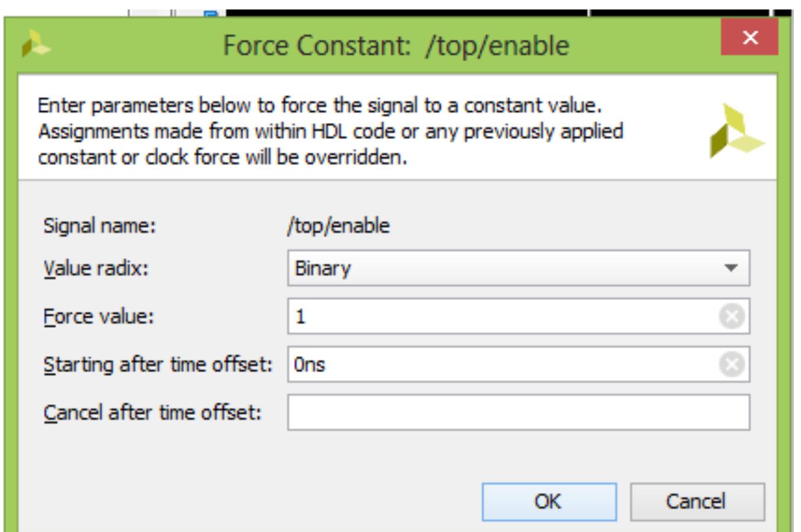Click the /top/enable signal name value
This screenshot has height=532, width=801.
338,225
